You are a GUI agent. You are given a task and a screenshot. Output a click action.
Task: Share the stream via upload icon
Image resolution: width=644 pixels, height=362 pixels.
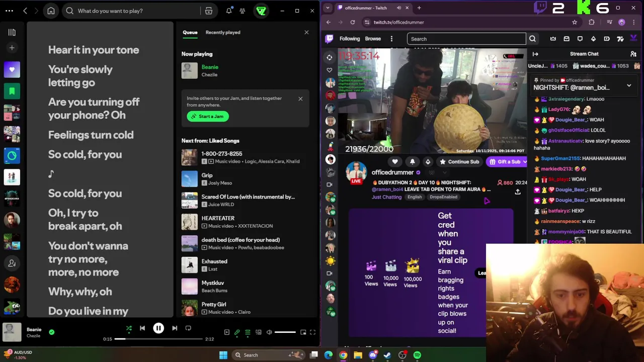click(518, 192)
